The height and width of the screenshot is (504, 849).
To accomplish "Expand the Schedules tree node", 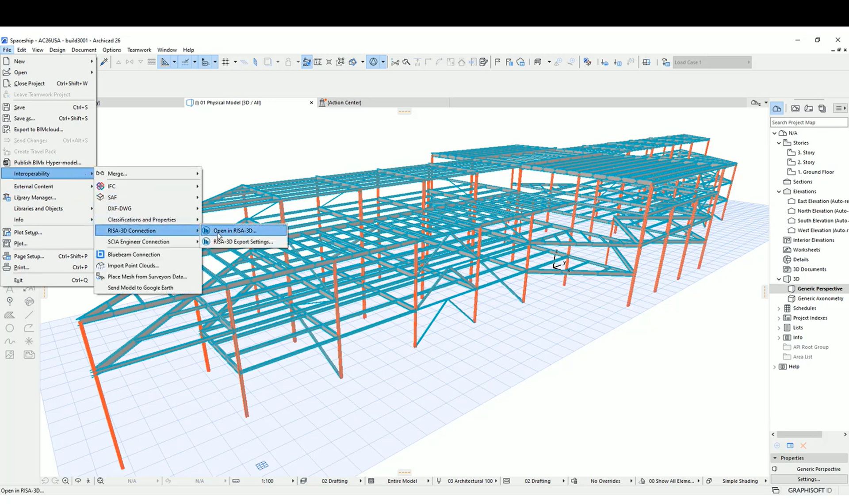I will pos(779,309).
